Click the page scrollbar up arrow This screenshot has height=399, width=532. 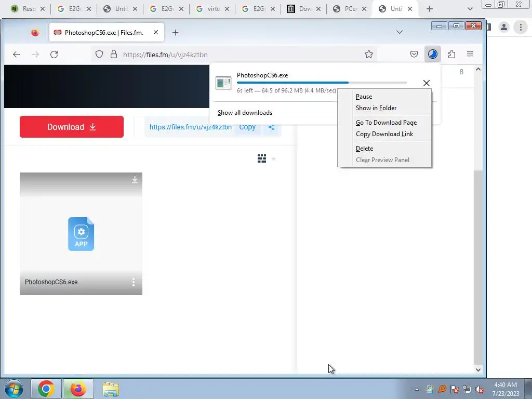pos(478,69)
